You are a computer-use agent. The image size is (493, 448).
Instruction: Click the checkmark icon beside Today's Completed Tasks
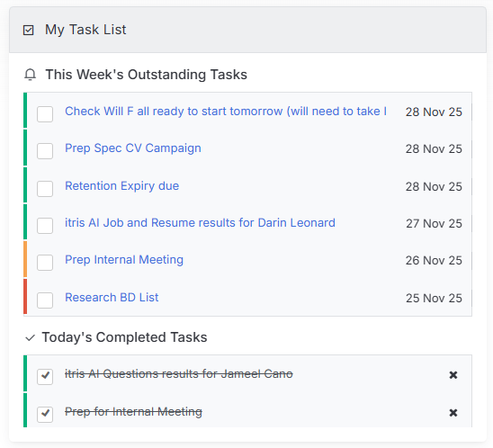(31, 338)
